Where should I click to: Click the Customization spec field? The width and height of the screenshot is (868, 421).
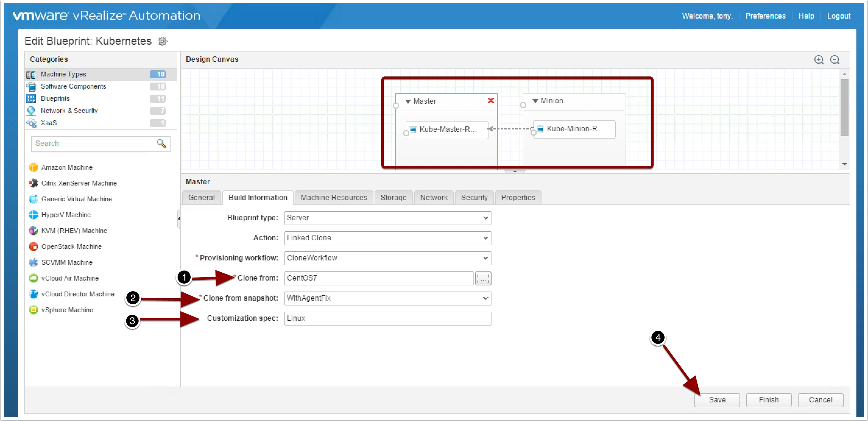click(388, 319)
